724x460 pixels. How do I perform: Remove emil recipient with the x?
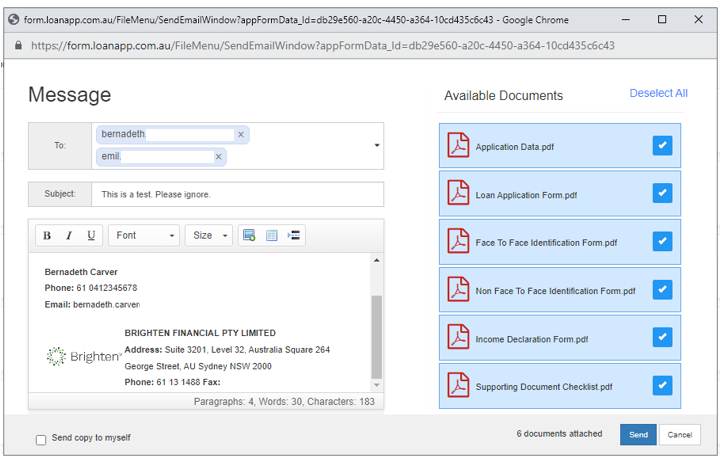click(218, 157)
